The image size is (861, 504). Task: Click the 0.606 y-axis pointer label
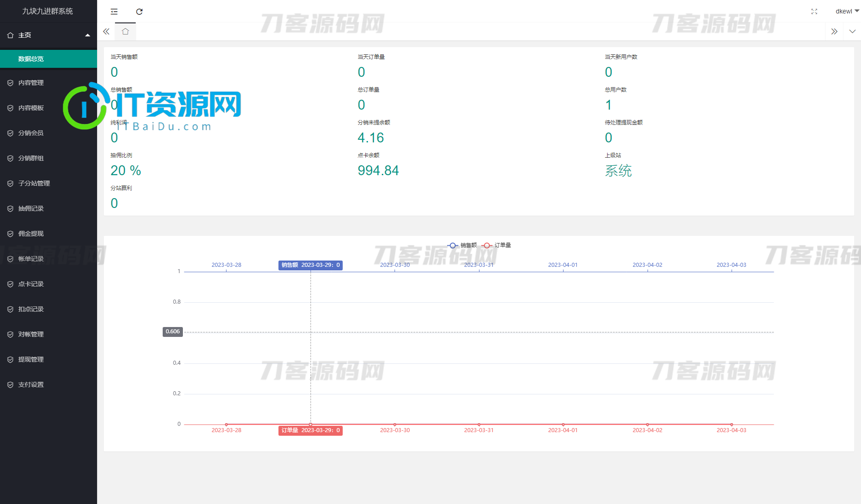click(173, 332)
